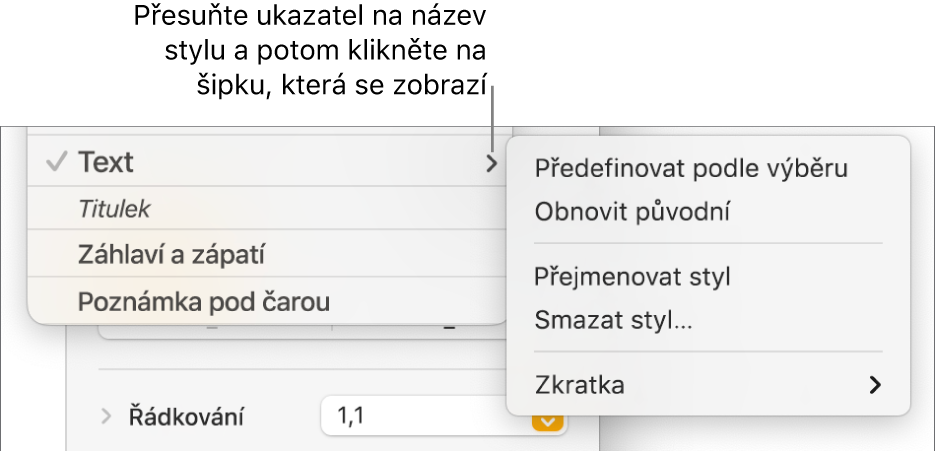Click the Řádkování label
Viewport: 935px width, 451px height.
tap(185, 416)
